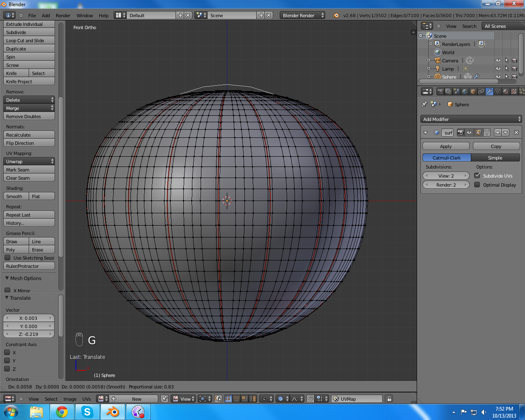This screenshot has width=525, height=420.
Task: Open the Modifiers wrench properties tab
Action: tap(489, 91)
